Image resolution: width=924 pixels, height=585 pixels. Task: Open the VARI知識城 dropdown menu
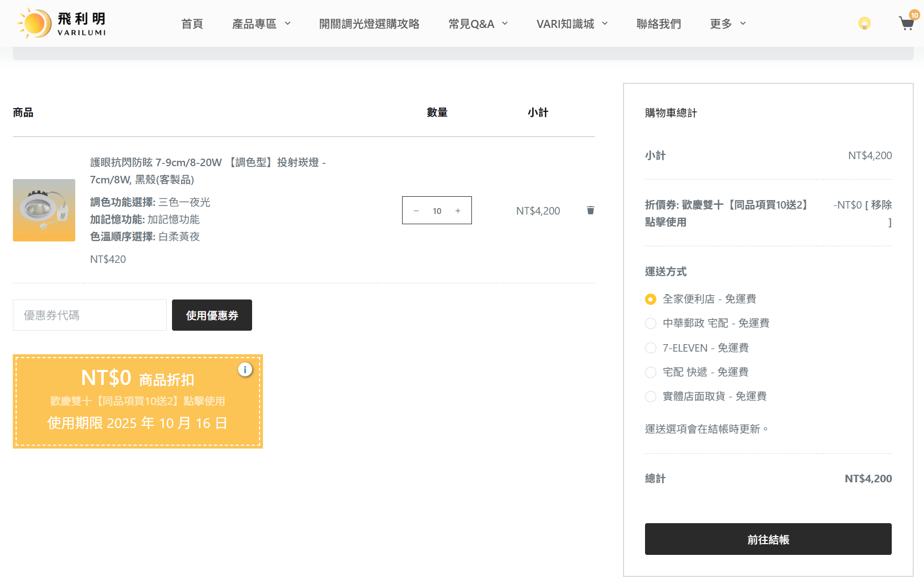coord(572,24)
